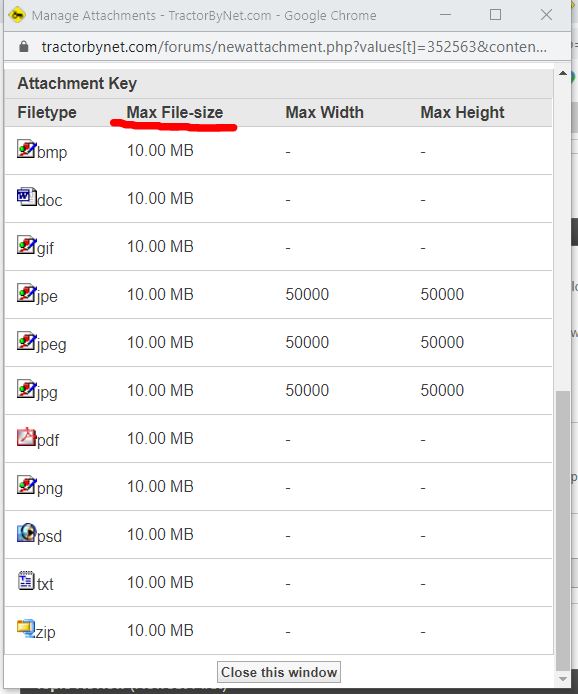Close the Chrome window with the X
The image size is (578, 694).
pyautogui.click(x=546, y=15)
